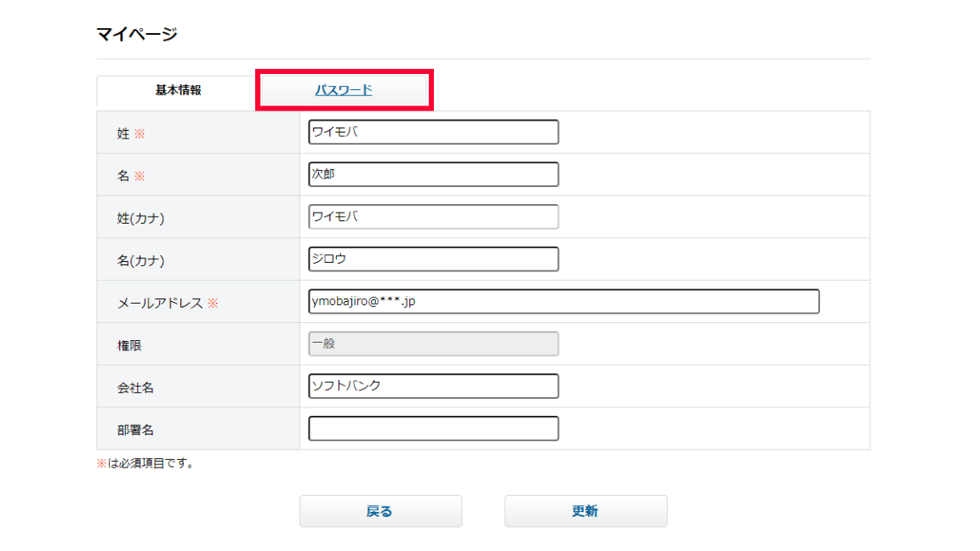Click the 姓(カナ) text field
Screen dimensions: 980x551
click(x=433, y=217)
